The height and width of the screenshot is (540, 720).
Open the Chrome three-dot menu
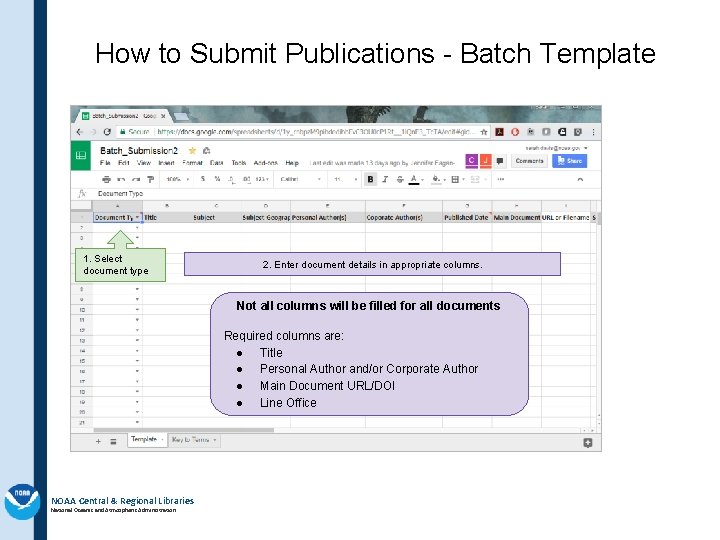coord(593,132)
